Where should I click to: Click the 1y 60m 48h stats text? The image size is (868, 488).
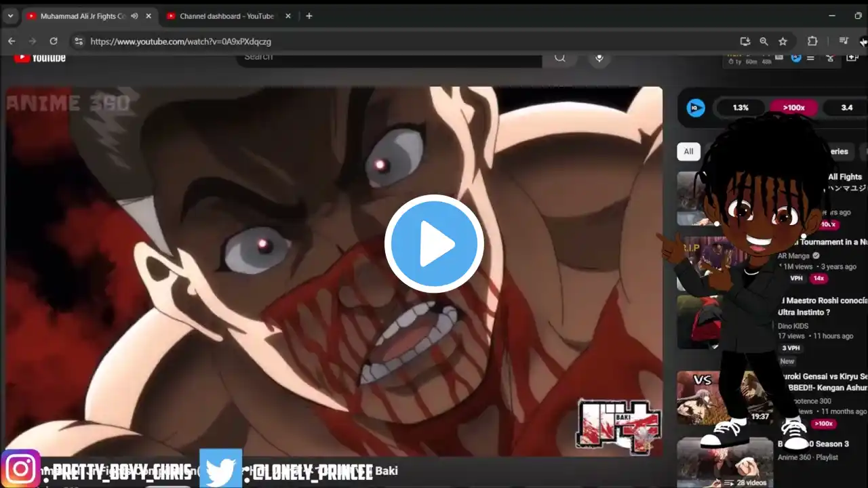click(749, 61)
